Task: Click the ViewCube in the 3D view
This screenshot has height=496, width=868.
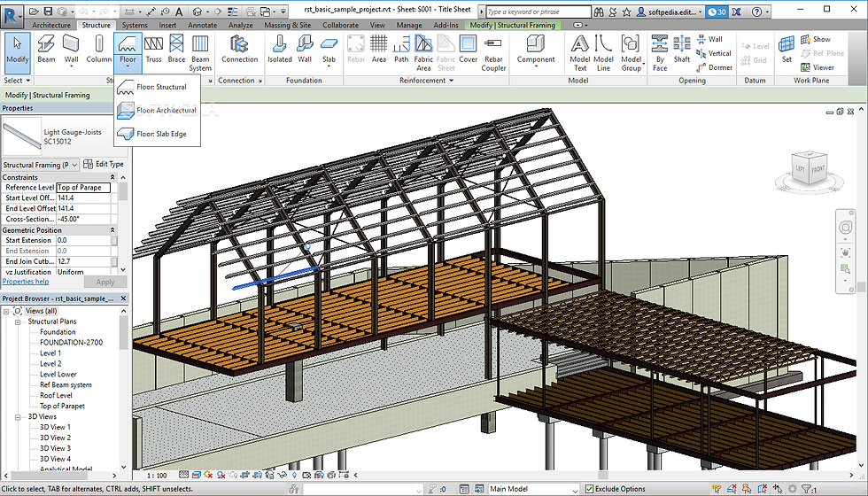Action: pyautogui.click(x=810, y=169)
